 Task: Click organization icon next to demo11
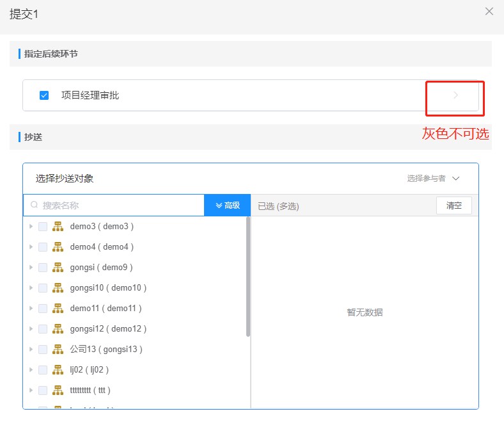pyautogui.click(x=58, y=308)
